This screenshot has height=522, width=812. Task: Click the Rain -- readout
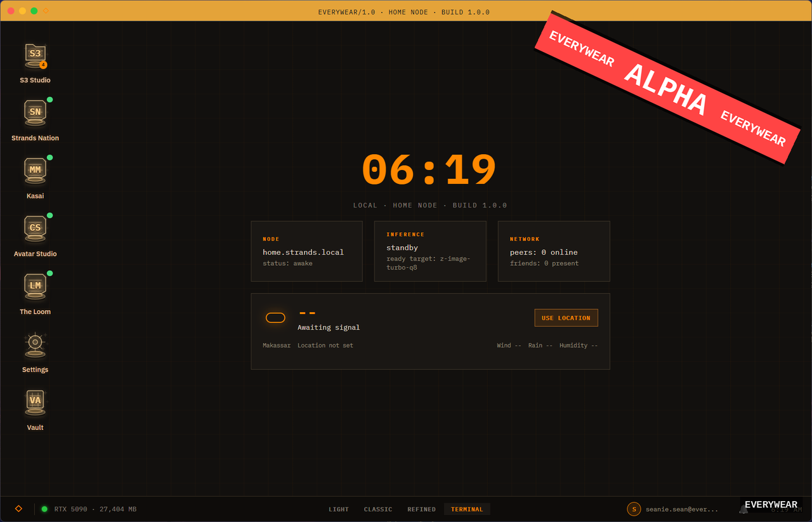pyautogui.click(x=540, y=346)
